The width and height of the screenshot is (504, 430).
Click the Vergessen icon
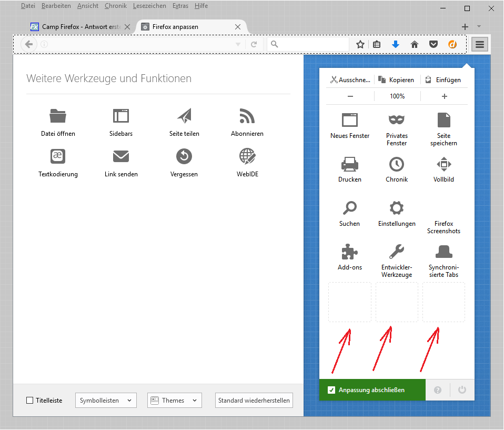[184, 156]
